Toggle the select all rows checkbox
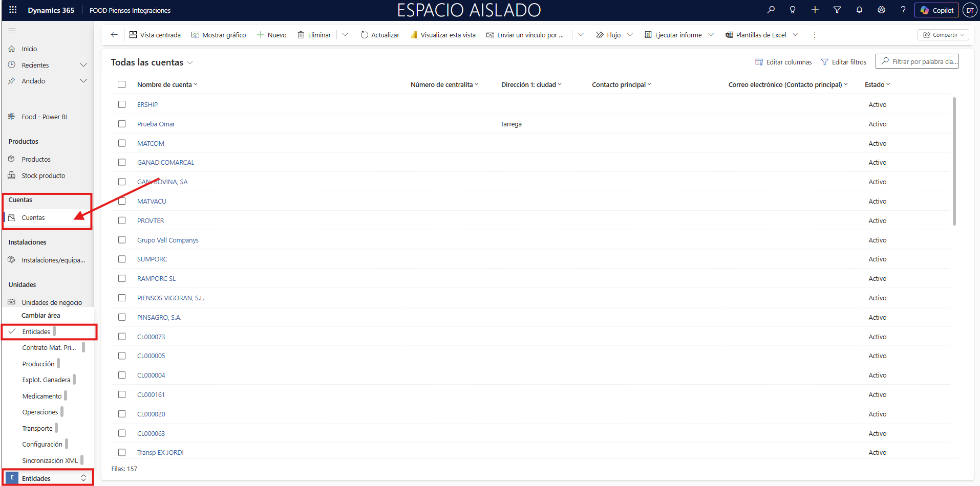 [x=122, y=84]
